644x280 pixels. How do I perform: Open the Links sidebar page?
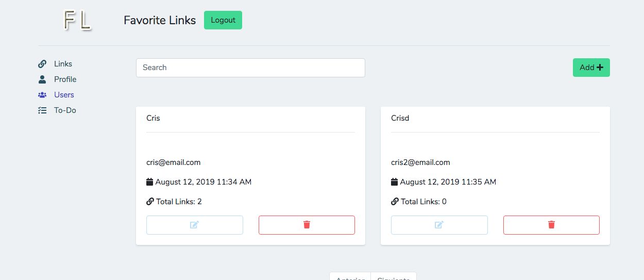pyautogui.click(x=63, y=64)
